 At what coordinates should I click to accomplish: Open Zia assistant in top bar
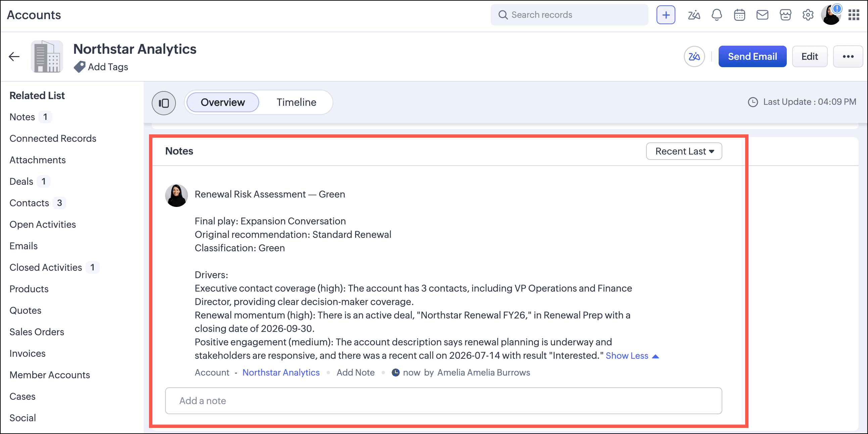tap(694, 15)
